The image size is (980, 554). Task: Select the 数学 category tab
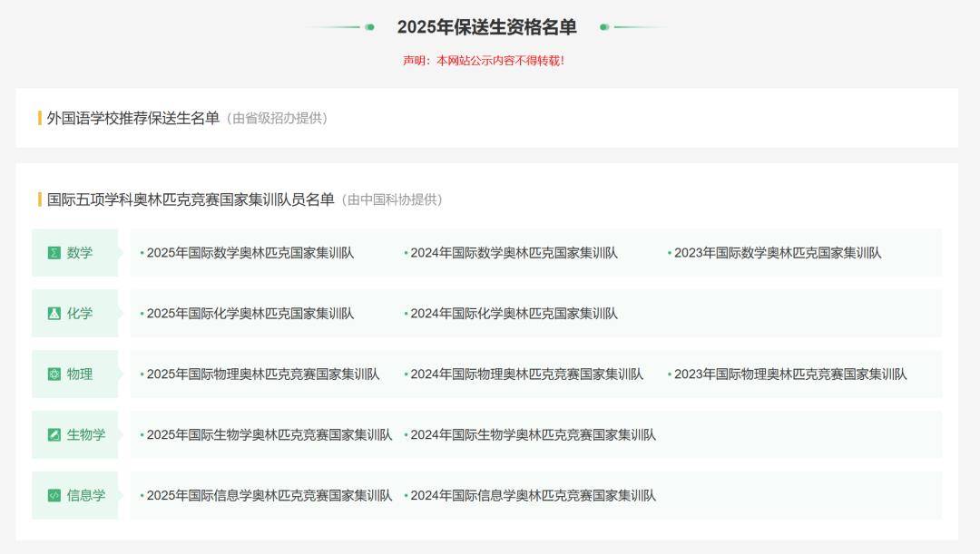pos(80,253)
